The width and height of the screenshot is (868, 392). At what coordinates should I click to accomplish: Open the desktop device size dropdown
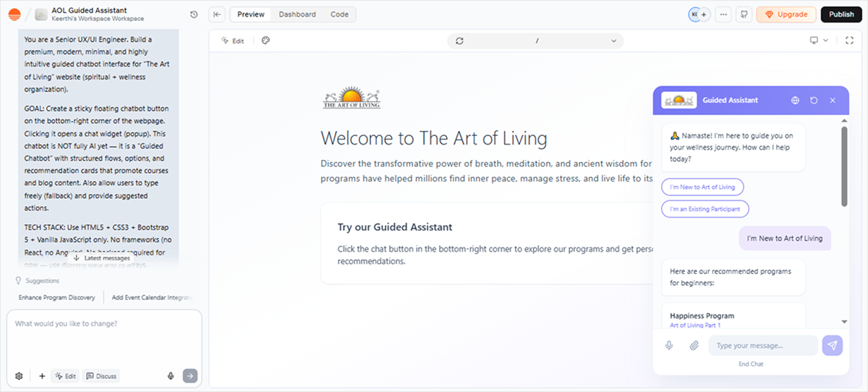point(819,41)
